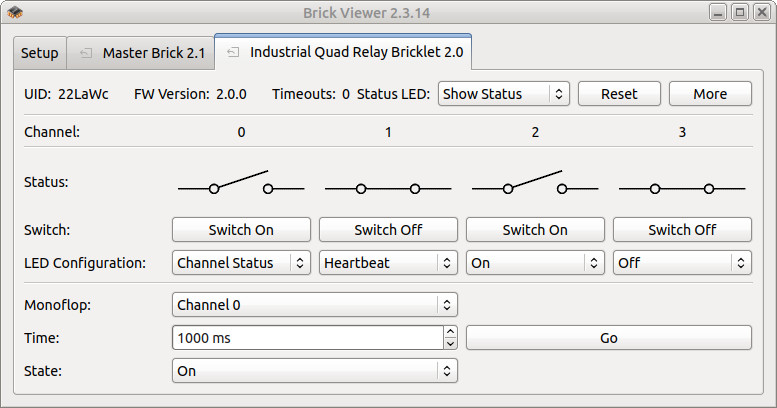
Task: Click the Brick Viewer app icon in title bar
Action: click(x=15, y=12)
